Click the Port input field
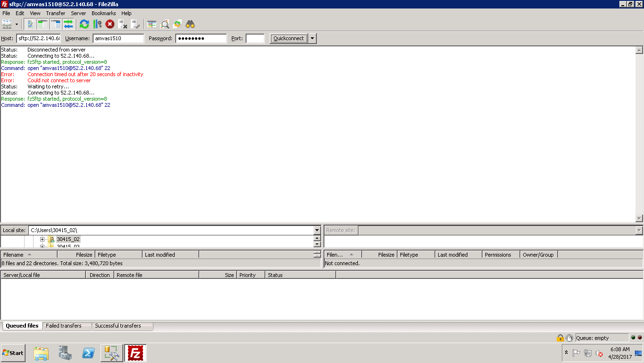 click(x=255, y=38)
